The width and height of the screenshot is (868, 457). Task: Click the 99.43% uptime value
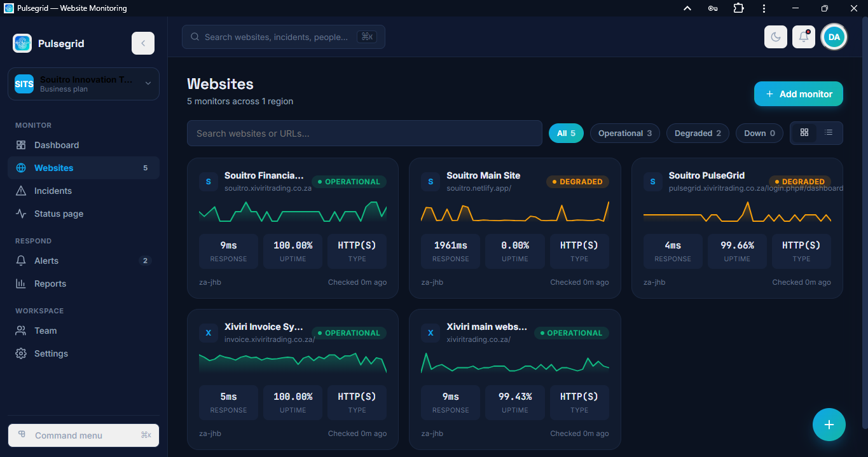click(515, 397)
